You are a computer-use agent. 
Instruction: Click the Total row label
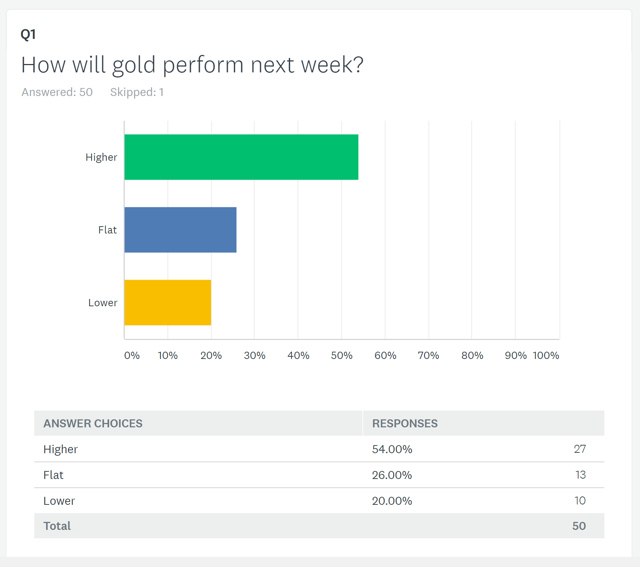coord(57,526)
